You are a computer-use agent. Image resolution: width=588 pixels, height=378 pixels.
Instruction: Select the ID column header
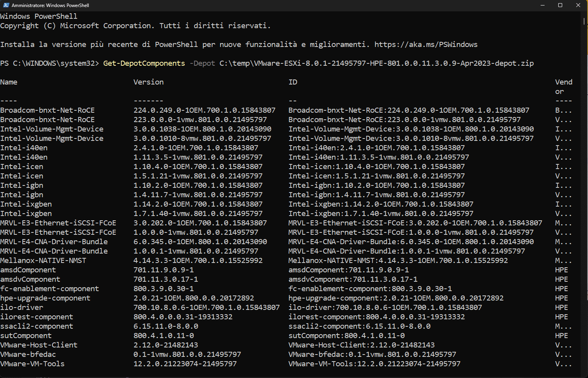coord(293,82)
